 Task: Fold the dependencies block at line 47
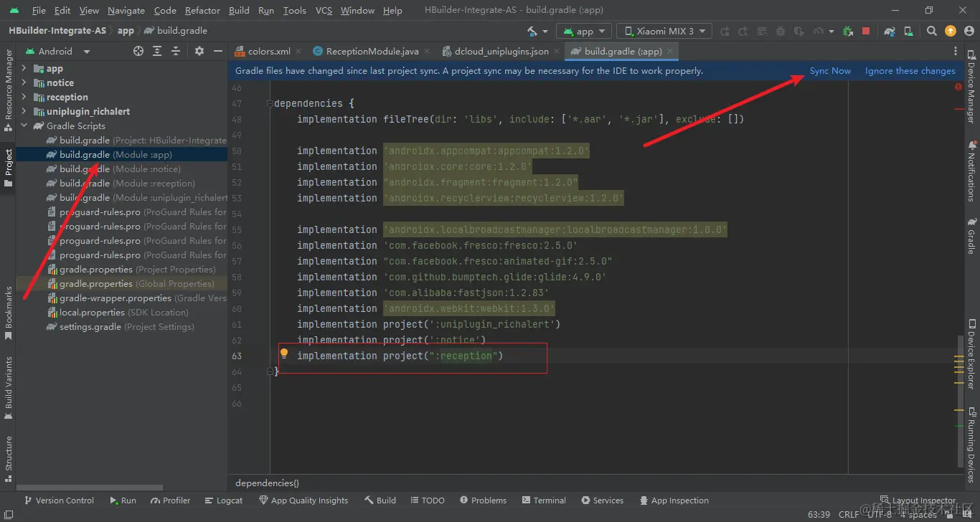(270, 103)
